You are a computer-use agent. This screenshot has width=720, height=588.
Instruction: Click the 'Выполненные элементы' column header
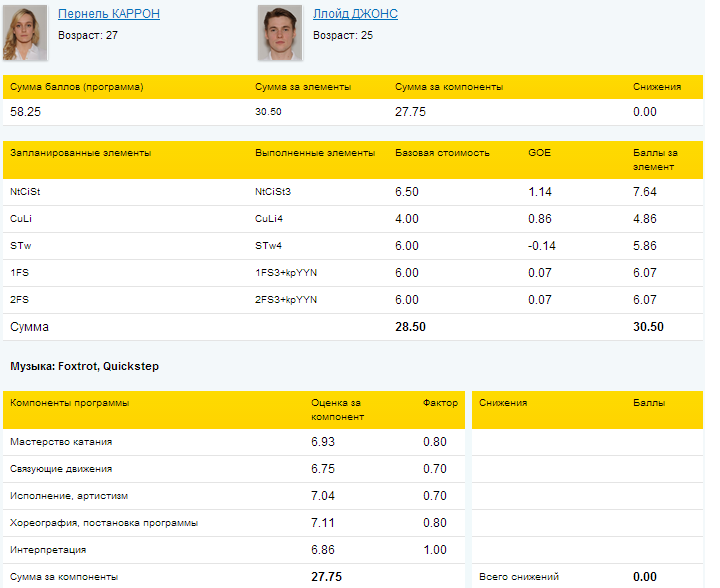click(x=315, y=153)
